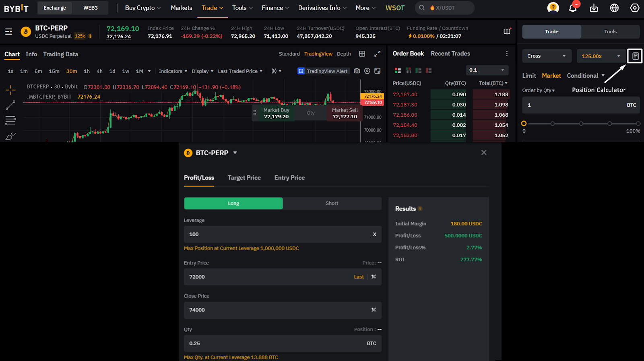Viewport: 644px width, 361px height.
Task: Open the Profit/Loss calculator tab
Action: (199, 178)
